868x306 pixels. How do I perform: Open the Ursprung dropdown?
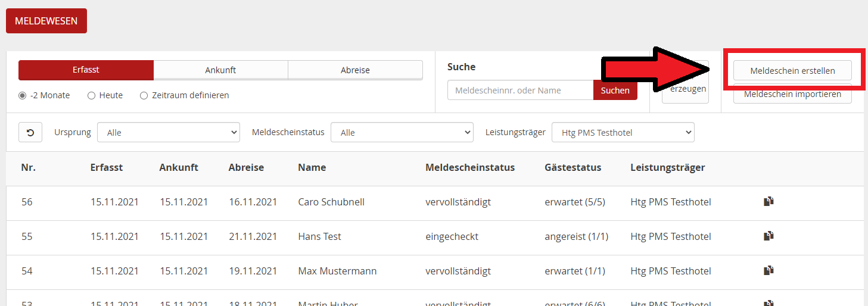coord(169,132)
